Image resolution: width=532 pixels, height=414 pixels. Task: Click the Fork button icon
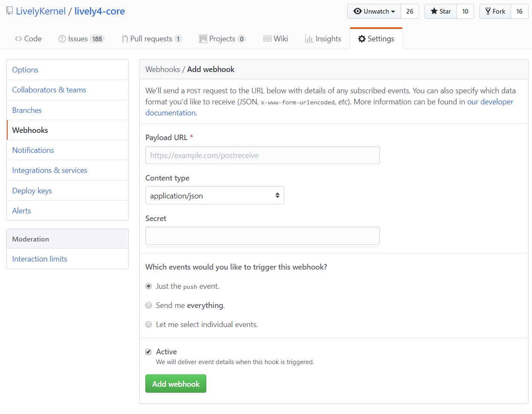[488, 11]
